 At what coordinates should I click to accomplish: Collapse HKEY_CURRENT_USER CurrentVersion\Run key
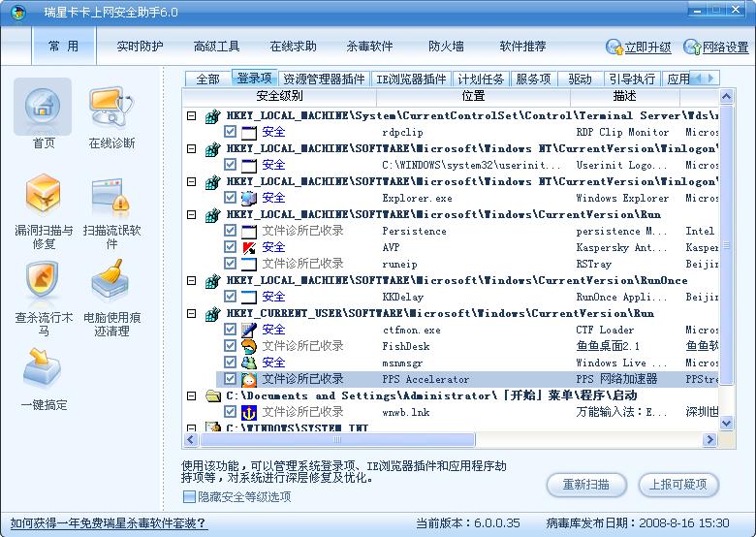191,313
